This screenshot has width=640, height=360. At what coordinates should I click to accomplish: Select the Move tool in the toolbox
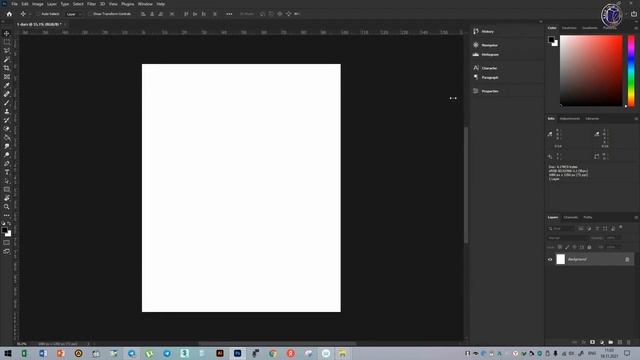pos(7,33)
